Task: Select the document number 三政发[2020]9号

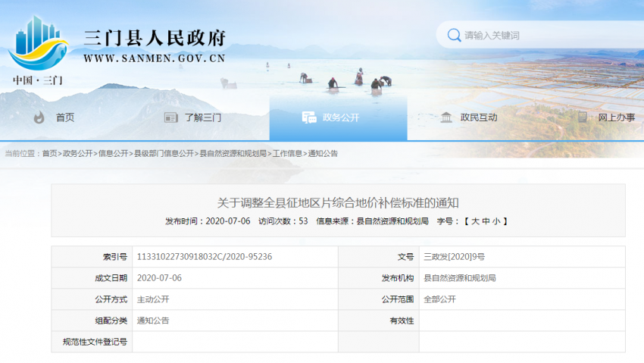Action: pyautogui.click(x=455, y=257)
